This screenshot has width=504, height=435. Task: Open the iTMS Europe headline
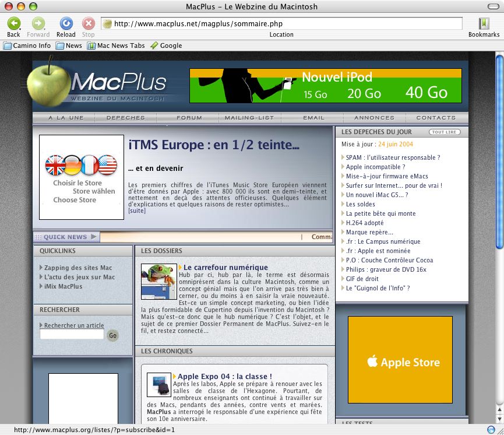(x=214, y=145)
